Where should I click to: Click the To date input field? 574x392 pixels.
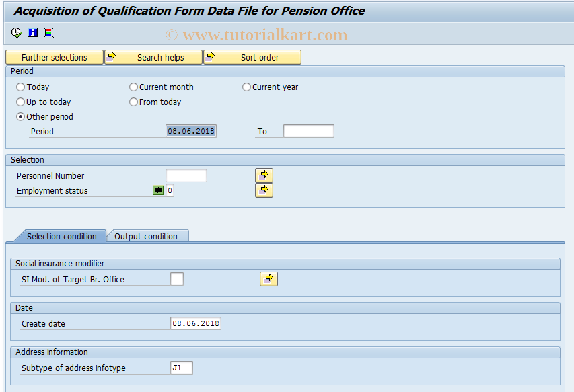click(308, 130)
